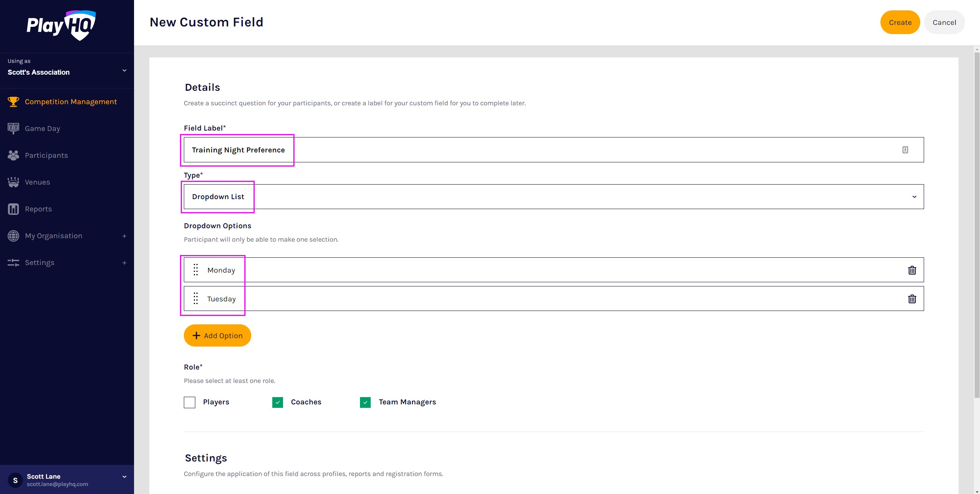
Task: Click the New Custom Field heading
Action: (206, 22)
